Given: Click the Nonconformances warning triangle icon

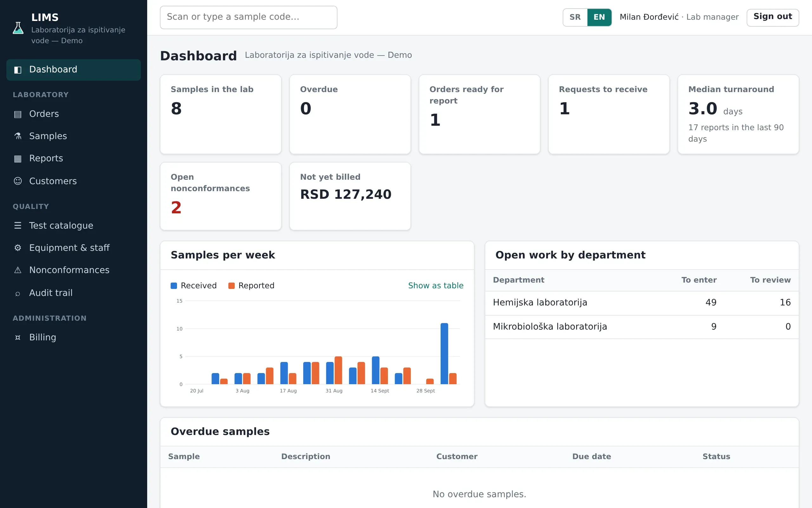Looking at the screenshot, I should (18, 270).
